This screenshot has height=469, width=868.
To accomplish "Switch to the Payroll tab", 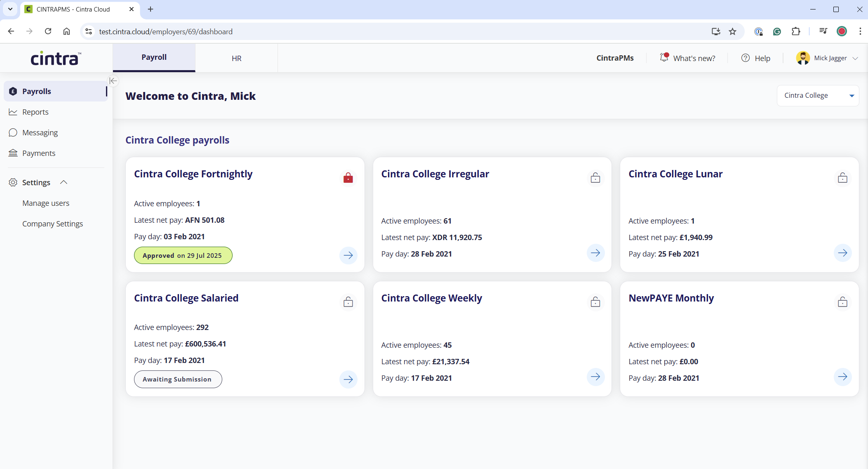I will [x=154, y=57].
